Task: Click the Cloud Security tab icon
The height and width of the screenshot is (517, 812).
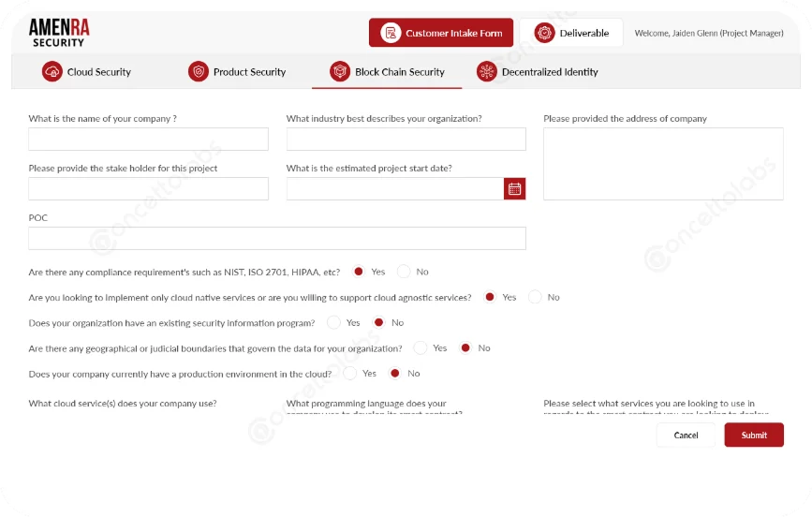Action: pyautogui.click(x=52, y=72)
